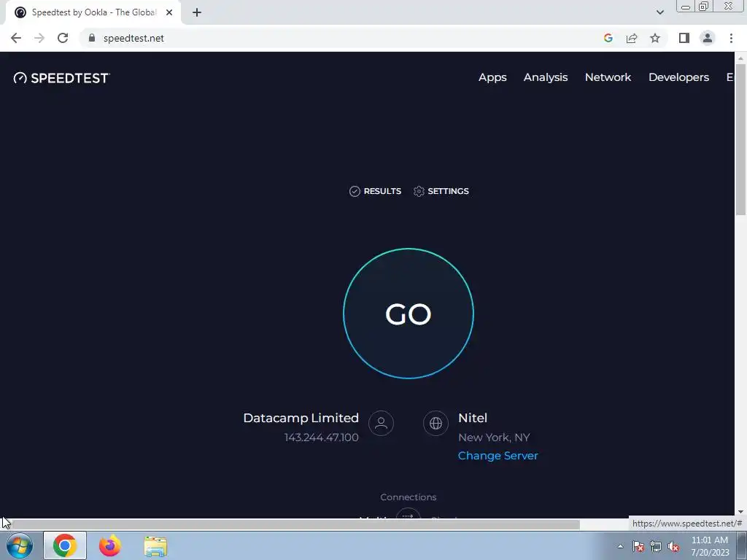Close the Speedtest by Ookla tab

[x=169, y=12]
